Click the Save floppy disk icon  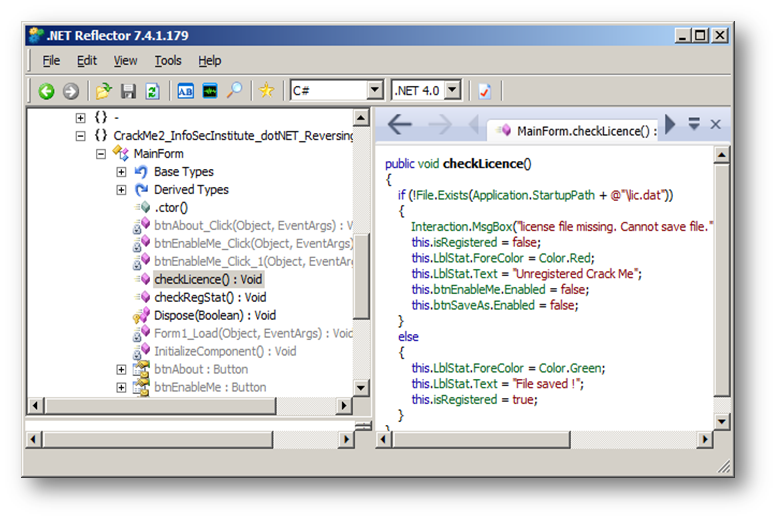point(128,91)
